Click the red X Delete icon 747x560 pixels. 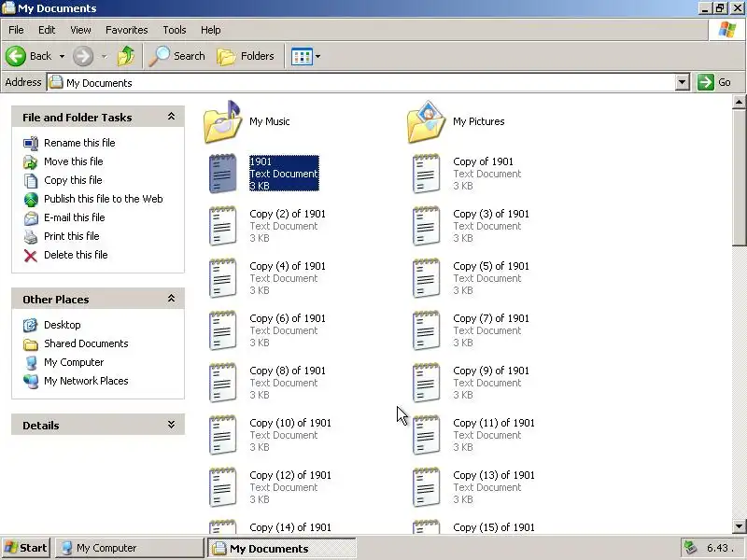pos(31,256)
